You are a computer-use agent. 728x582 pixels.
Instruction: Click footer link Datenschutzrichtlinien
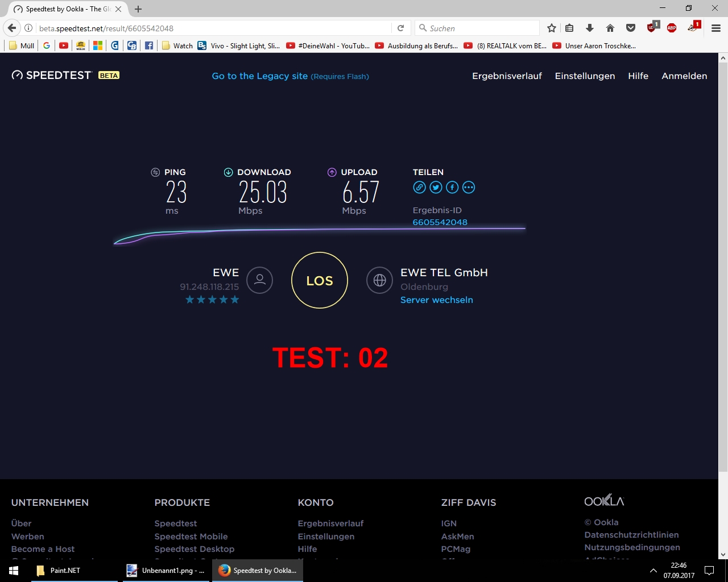pyautogui.click(x=631, y=535)
